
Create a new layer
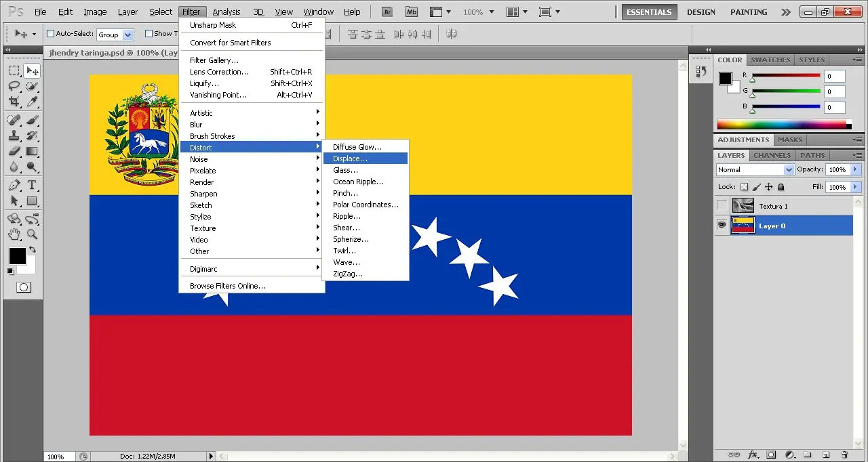pyautogui.click(x=826, y=455)
